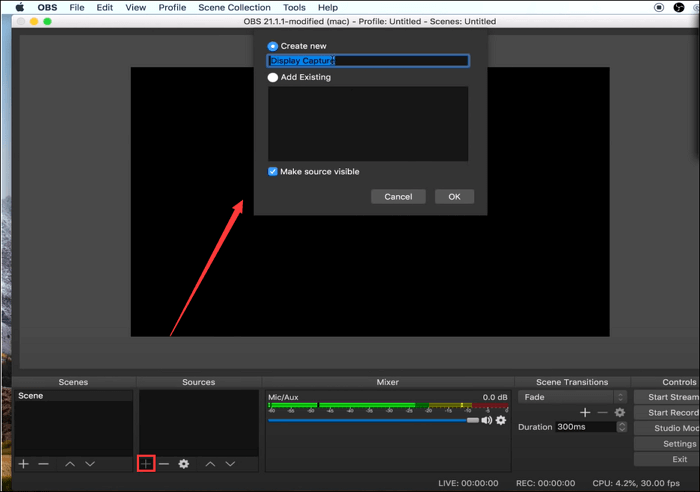700x492 pixels.
Task: Add a scene transition with plus icon
Action: point(585,412)
